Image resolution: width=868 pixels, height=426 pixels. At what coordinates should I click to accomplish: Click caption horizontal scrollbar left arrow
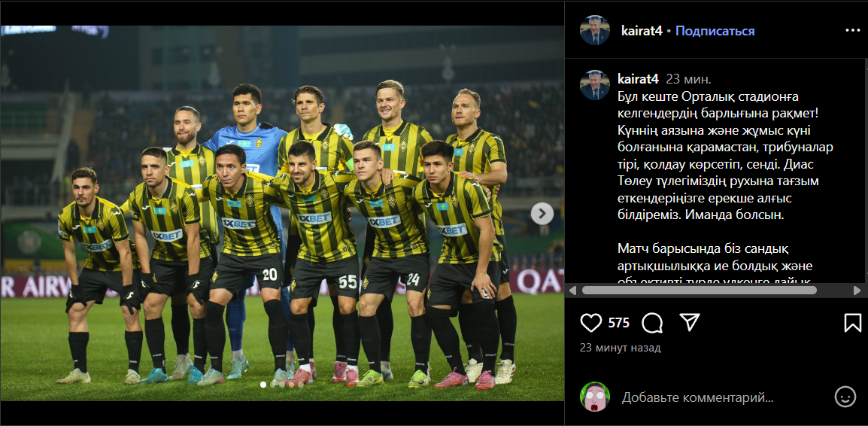(x=573, y=291)
